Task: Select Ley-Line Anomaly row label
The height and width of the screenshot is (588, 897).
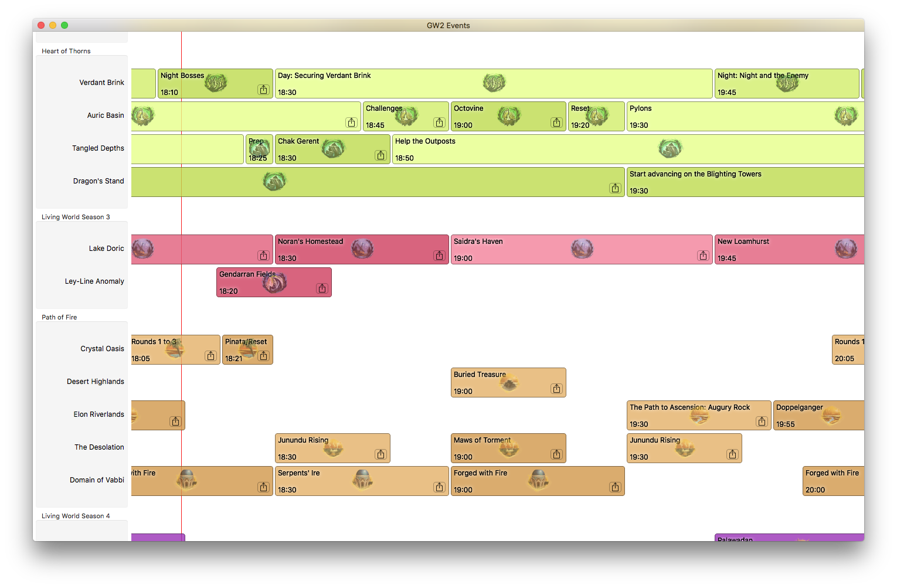Action: coord(94,281)
